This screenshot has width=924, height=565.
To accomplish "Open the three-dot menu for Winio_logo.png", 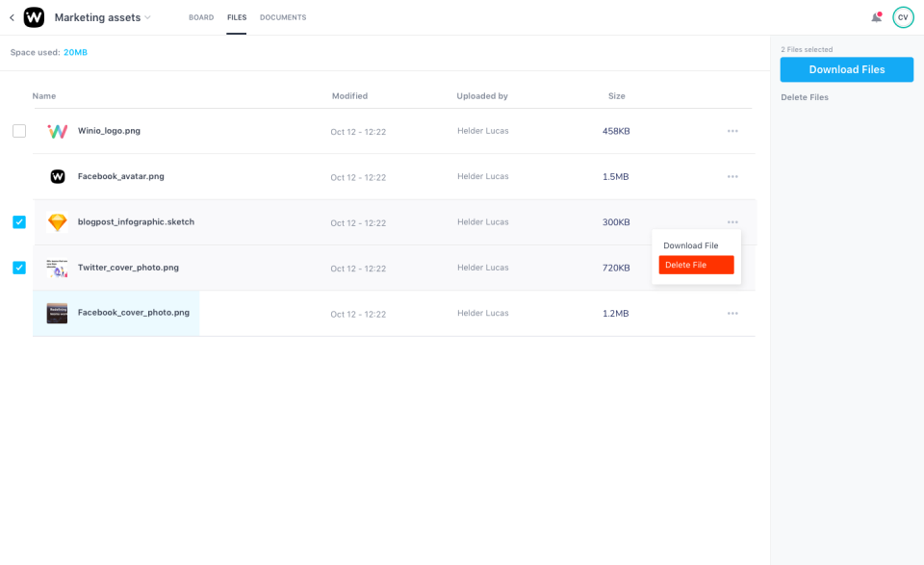I will pos(732,131).
